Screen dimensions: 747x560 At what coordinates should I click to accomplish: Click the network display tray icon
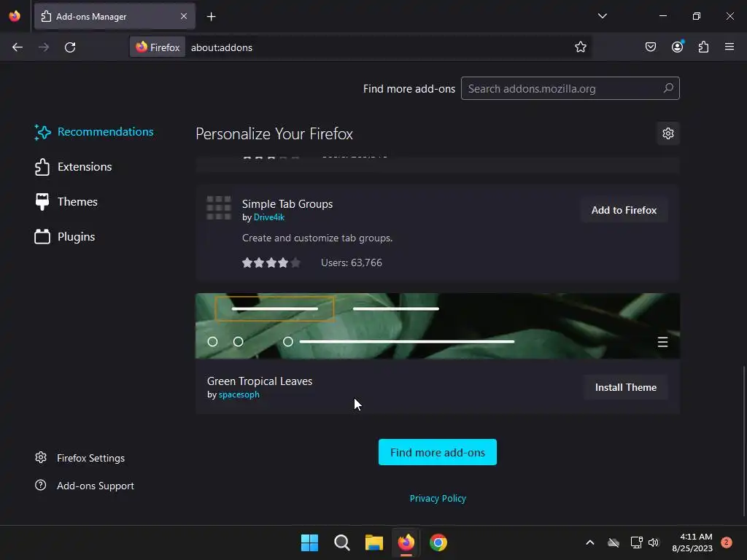click(636, 542)
